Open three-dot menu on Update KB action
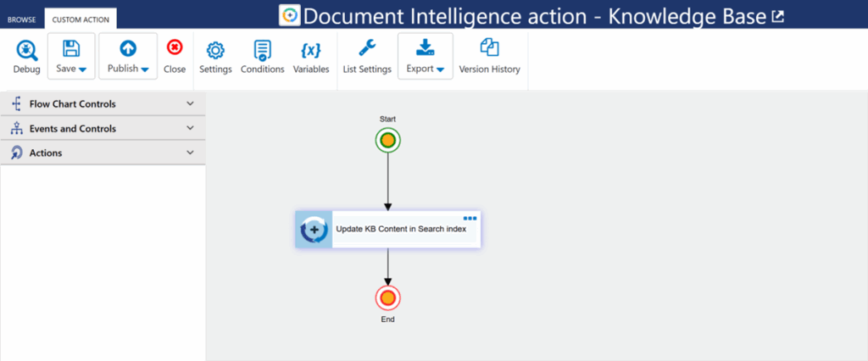 point(470,218)
